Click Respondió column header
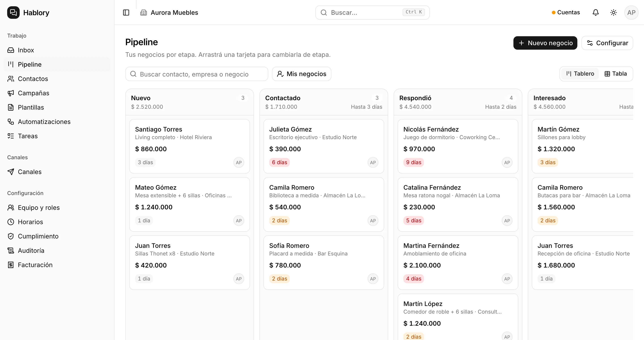 pos(458,102)
